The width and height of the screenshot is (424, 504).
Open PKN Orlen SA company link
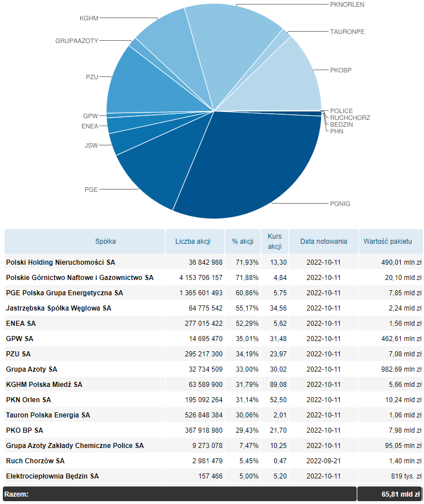[x=28, y=399]
